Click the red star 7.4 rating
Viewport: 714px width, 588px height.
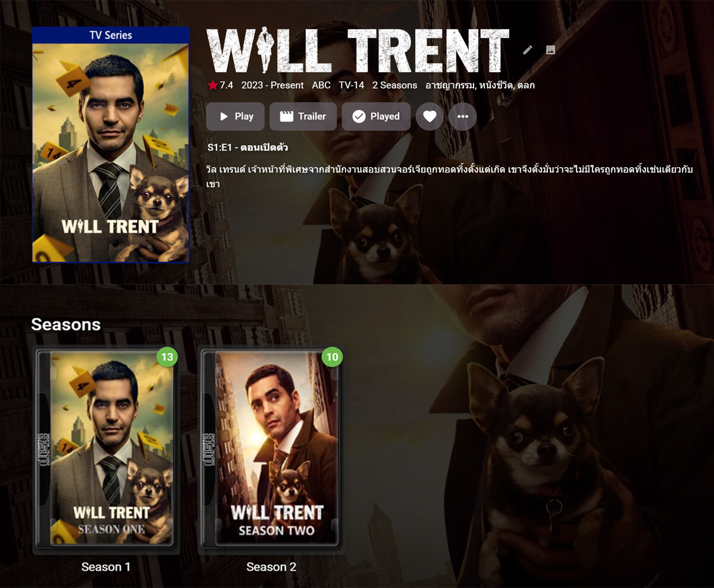(220, 85)
